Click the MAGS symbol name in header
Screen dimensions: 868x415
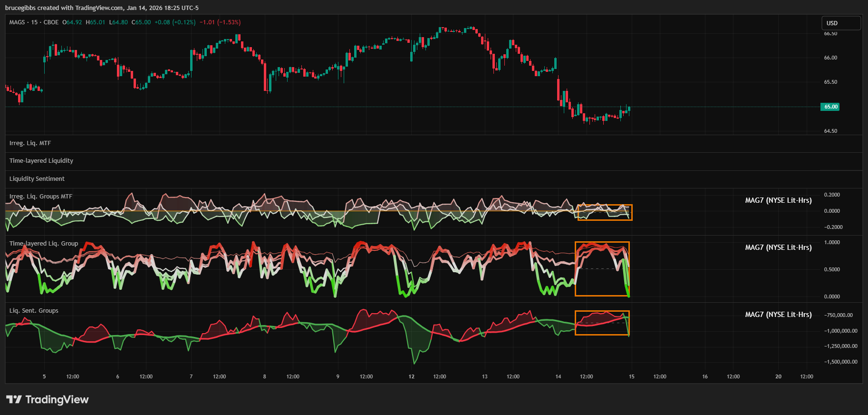coord(17,22)
